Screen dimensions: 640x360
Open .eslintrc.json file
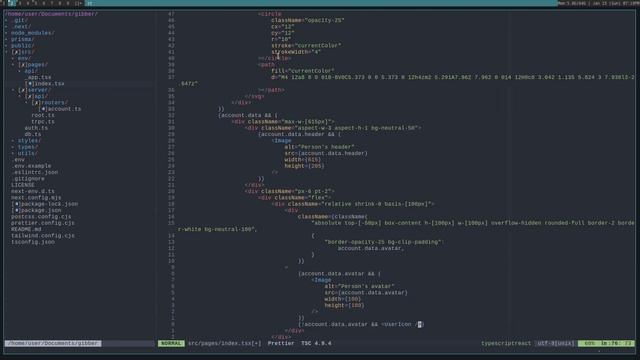[x=35, y=172]
